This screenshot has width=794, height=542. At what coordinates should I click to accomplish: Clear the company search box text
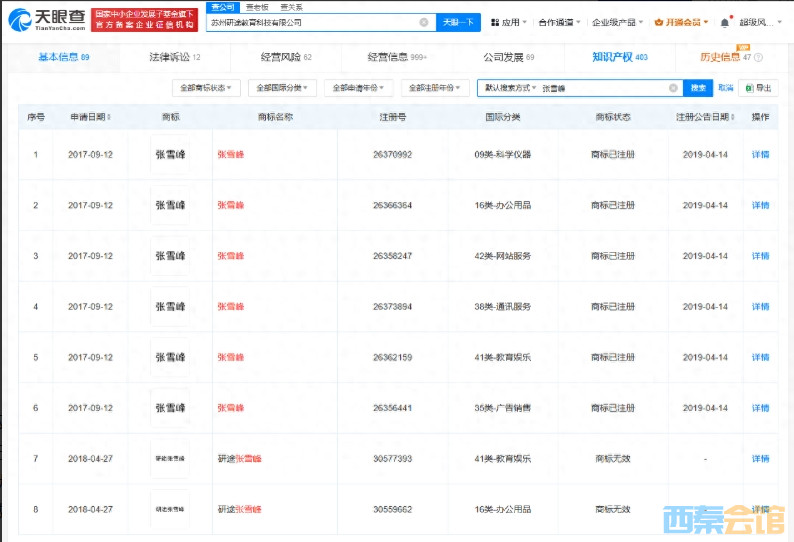tap(424, 22)
